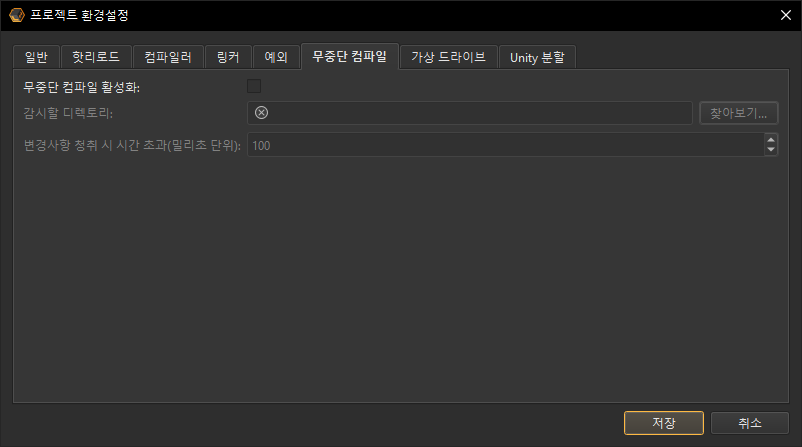
Task: Click the Live++ app icon in title bar
Action: [15, 15]
